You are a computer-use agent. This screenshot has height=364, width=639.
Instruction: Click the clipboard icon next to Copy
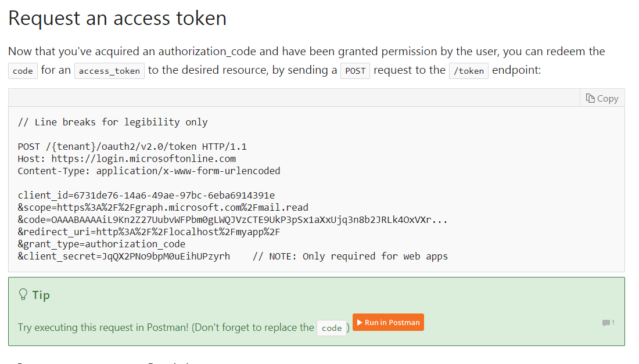pos(590,98)
